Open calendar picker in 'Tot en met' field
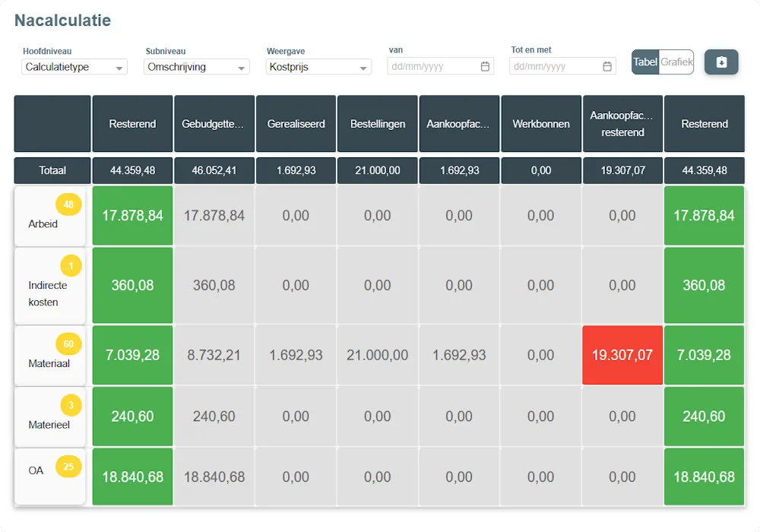This screenshot has width=760, height=532. [606, 66]
